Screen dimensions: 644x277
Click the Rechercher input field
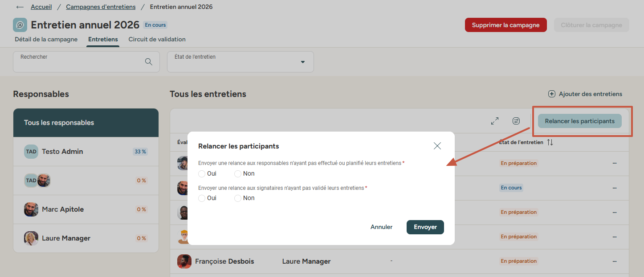click(86, 62)
